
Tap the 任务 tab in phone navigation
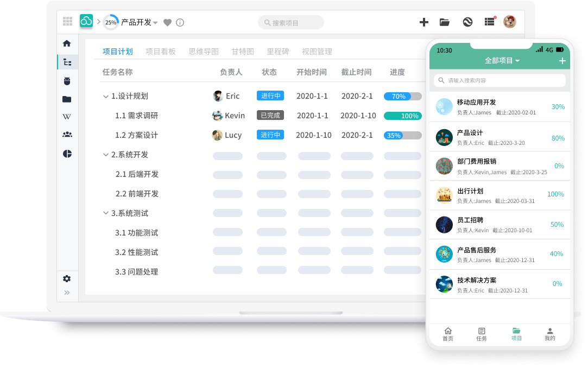click(x=482, y=334)
